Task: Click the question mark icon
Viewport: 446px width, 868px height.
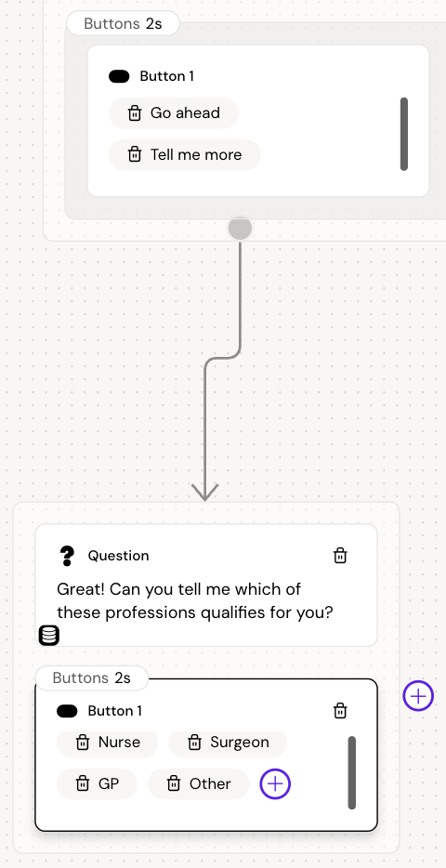Action: 67,555
